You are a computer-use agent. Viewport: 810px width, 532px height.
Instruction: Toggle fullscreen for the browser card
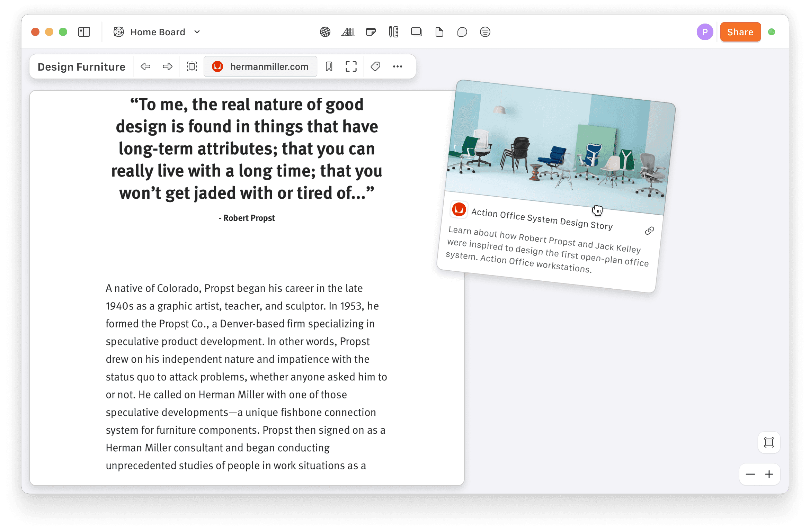tap(351, 66)
